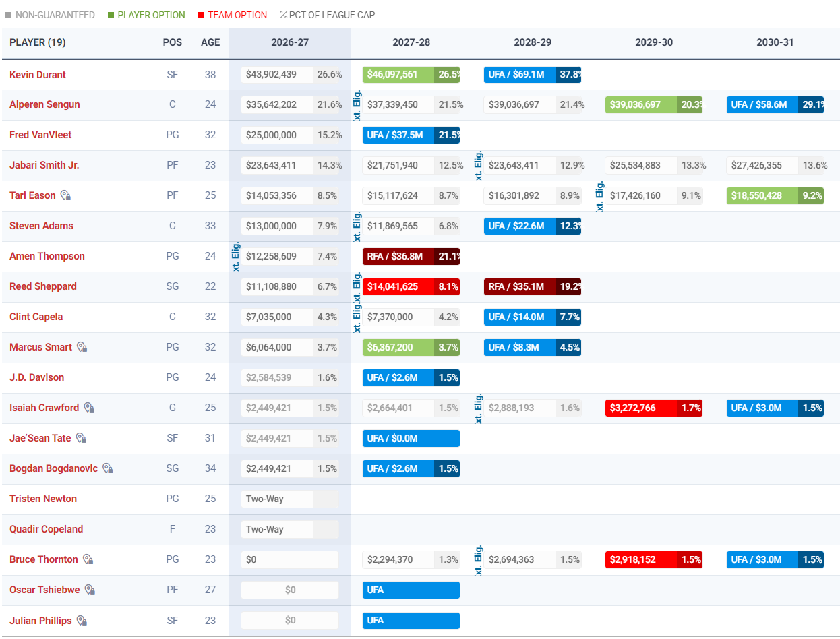Click the red Team Option legend square
This screenshot has width=840, height=639.
point(201,15)
